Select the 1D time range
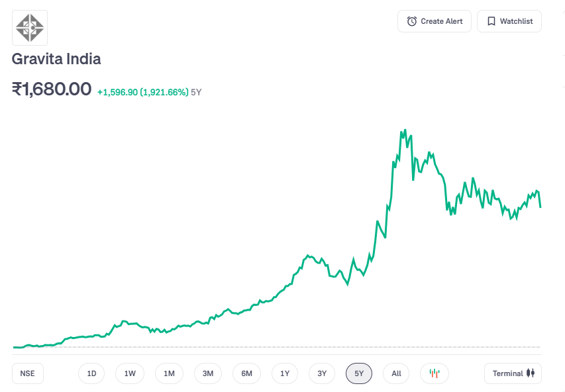Image resolution: width=565 pixels, height=392 pixels. click(91, 373)
